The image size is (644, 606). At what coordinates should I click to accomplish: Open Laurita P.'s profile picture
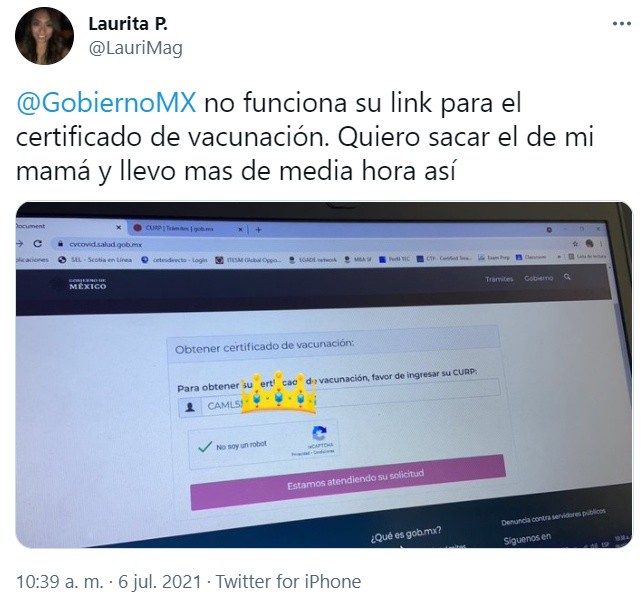44,36
